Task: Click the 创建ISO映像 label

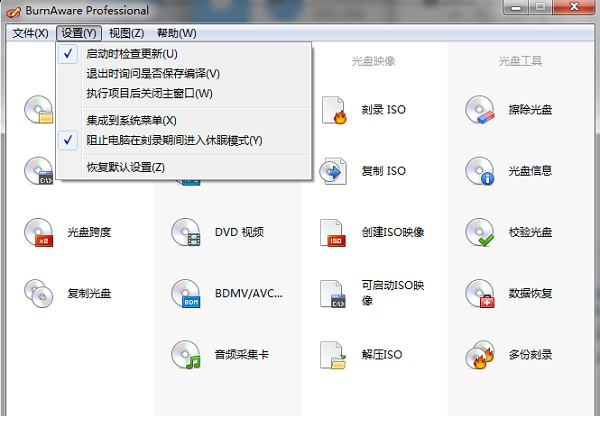Action: click(393, 232)
